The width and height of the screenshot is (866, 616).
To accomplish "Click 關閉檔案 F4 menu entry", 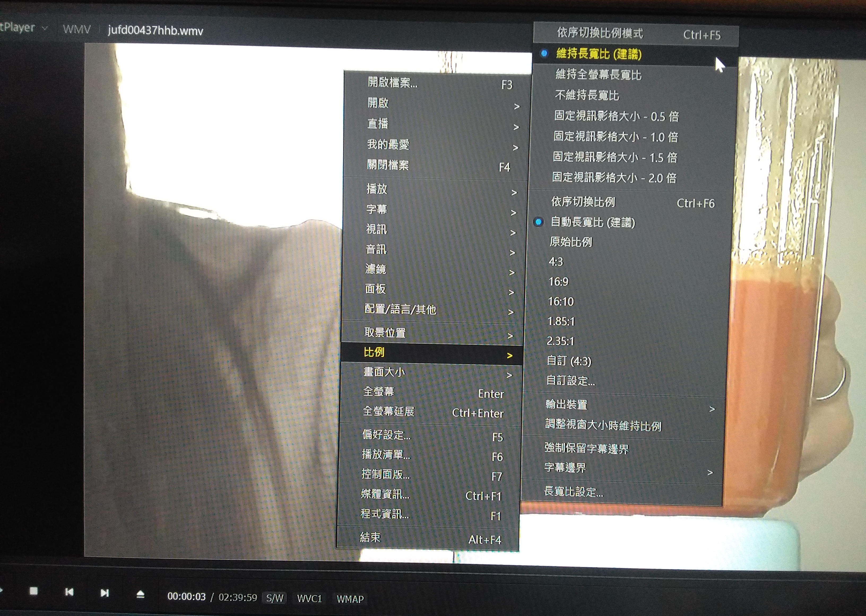I will (x=435, y=166).
